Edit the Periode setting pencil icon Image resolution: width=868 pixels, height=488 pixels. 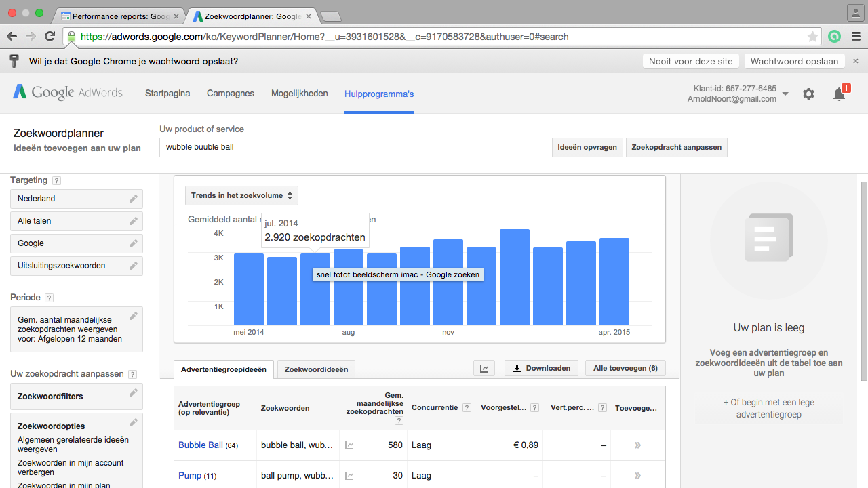tap(134, 316)
